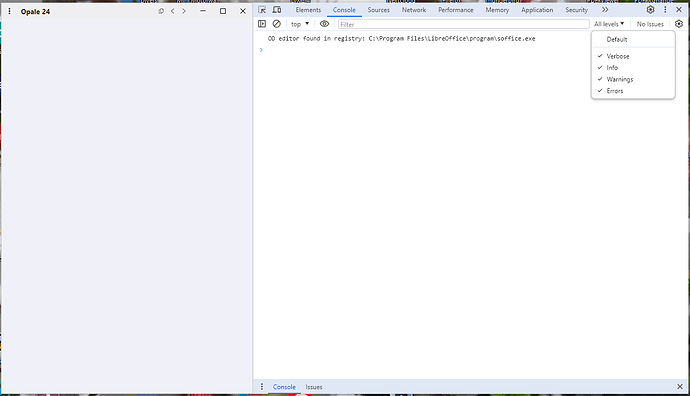Close the Opale 24 window
This screenshot has height=396, width=690.
[243, 11]
